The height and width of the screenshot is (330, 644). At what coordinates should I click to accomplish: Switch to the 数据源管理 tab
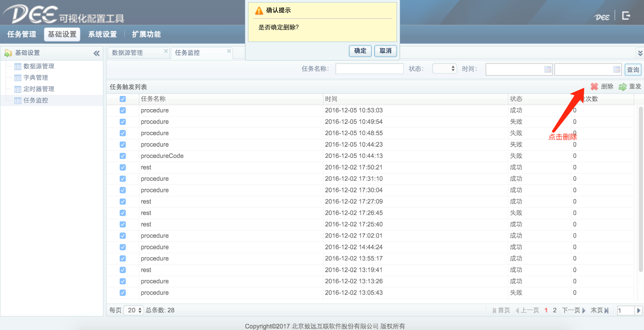(x=128, y=53)
